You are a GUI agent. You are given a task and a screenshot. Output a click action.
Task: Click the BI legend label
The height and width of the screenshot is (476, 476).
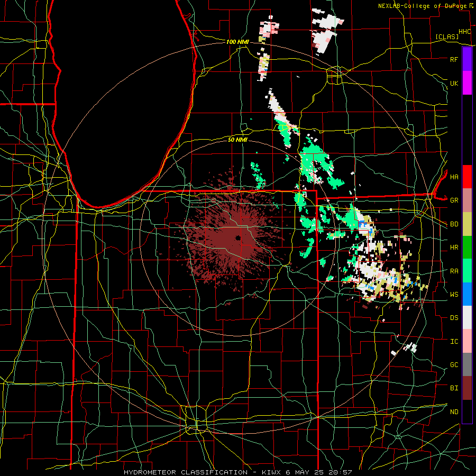coord(454,388)
